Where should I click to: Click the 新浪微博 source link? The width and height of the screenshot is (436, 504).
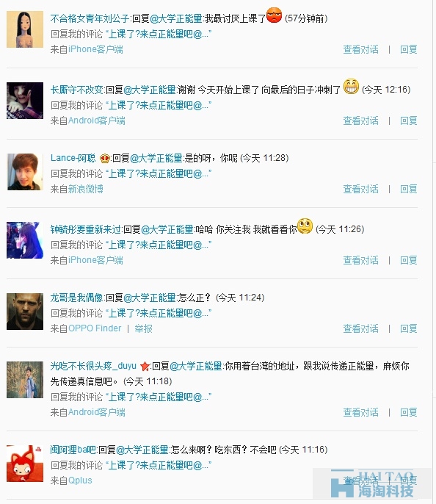86,189
